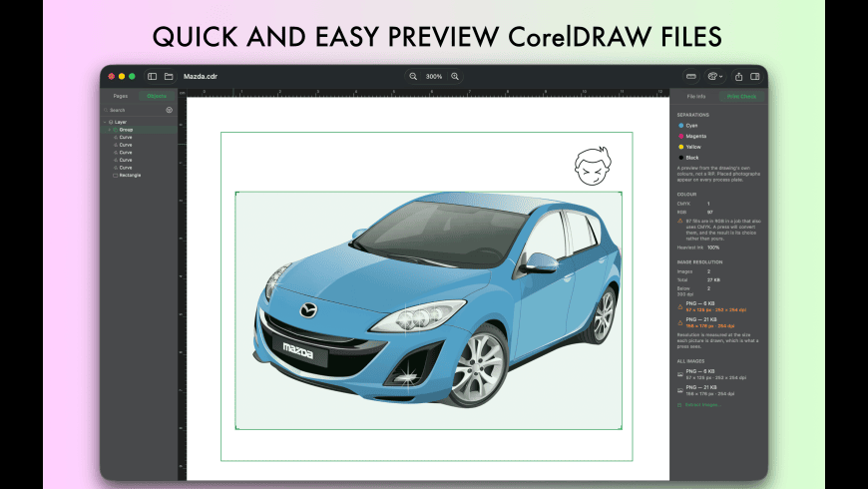Viewport: 868px width, 489px height.
Task: Zoom out with the minus magnifier
Action: (413, 77)
